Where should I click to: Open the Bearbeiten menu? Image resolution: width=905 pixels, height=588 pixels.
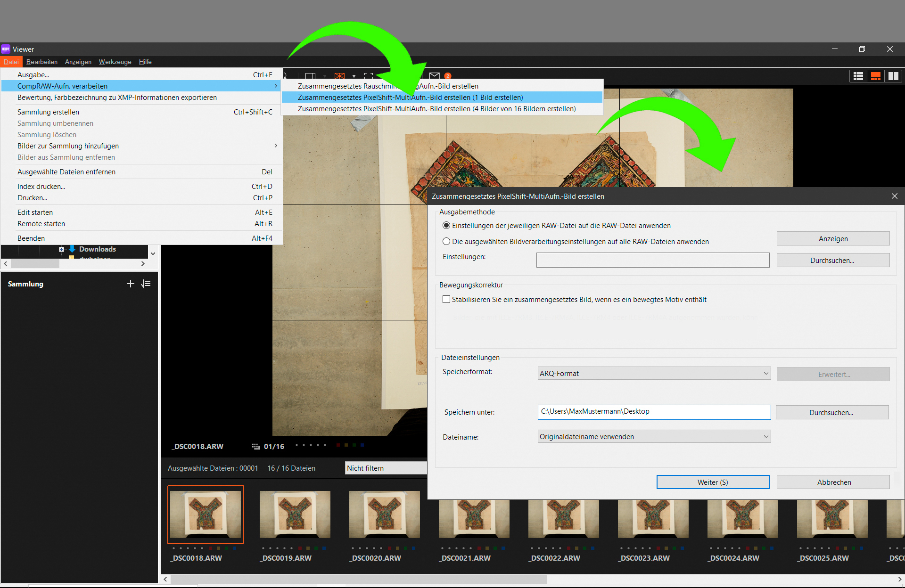[x=42, y=62]
